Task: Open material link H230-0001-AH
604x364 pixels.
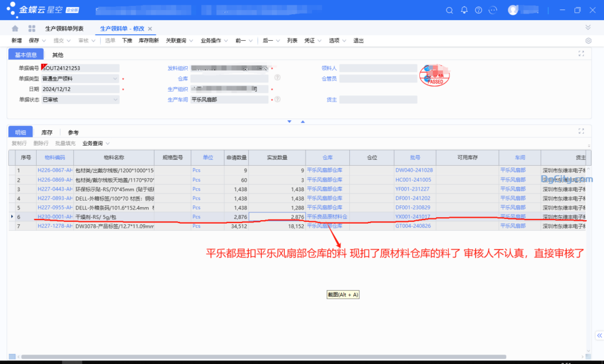Action: pyautogui.click(x=56, y=217)
